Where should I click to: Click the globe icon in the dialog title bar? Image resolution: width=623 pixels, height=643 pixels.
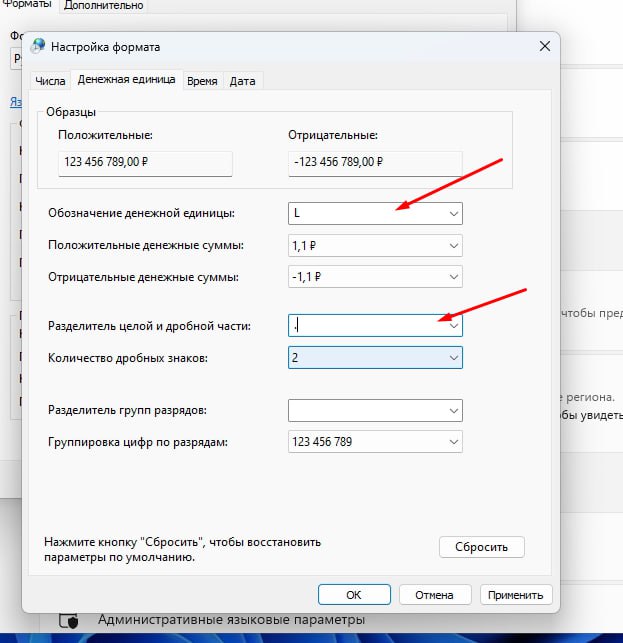(38, 46)
